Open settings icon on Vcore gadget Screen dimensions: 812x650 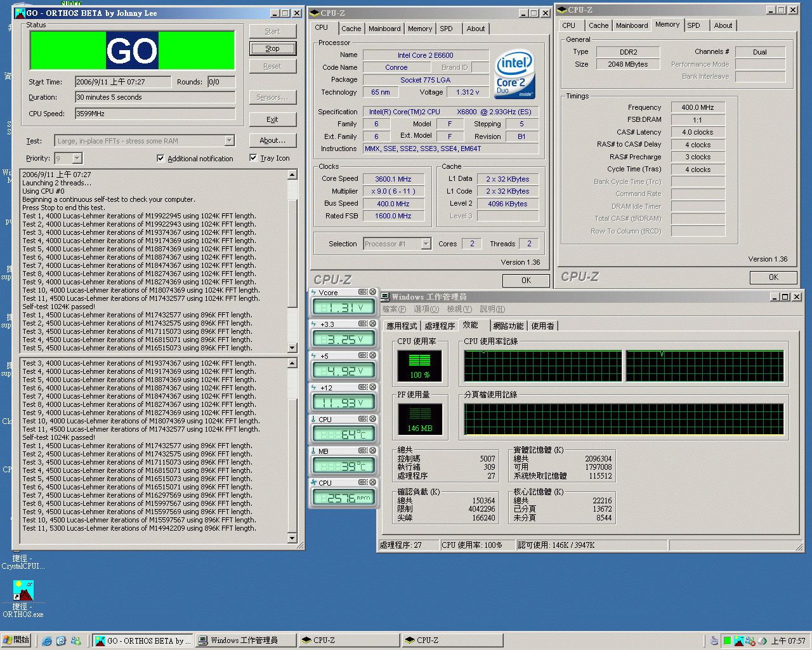(363, 292)
